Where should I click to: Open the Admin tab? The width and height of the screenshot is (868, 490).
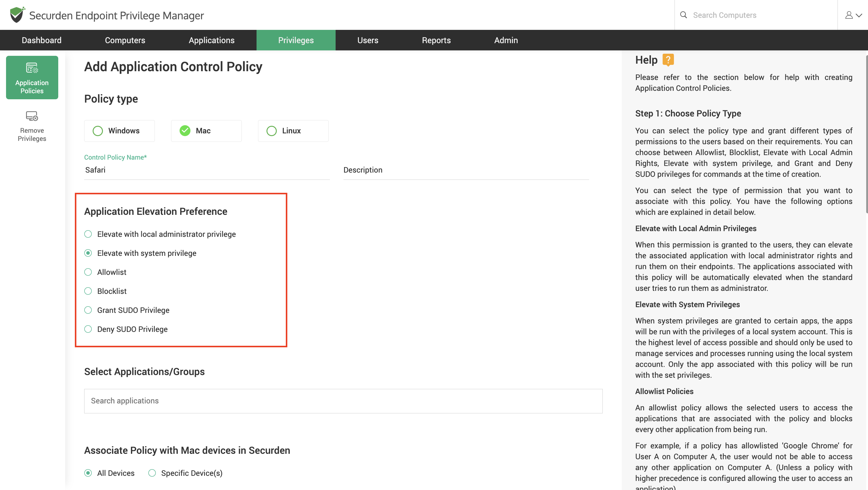(x=506, y=40)
